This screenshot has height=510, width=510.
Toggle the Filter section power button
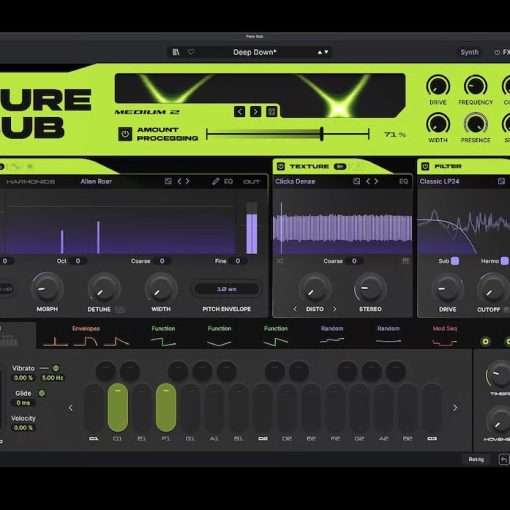click(x=425, y=166)
